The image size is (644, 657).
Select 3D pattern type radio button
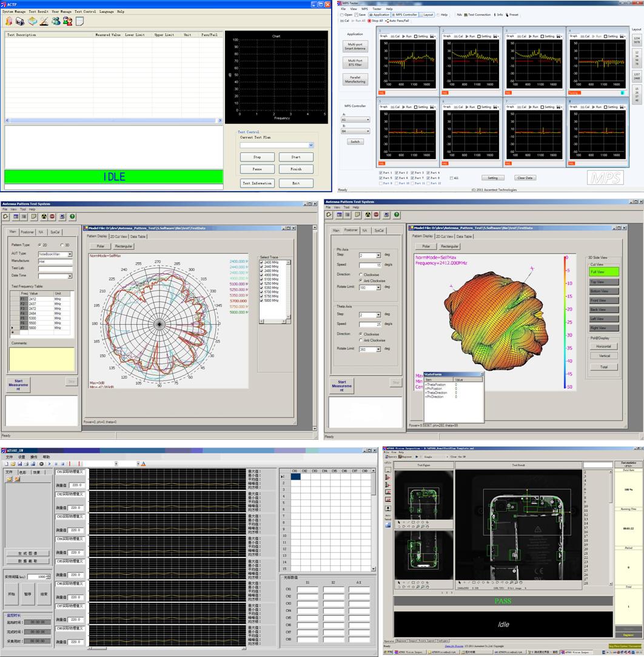[x=62, y=245]
